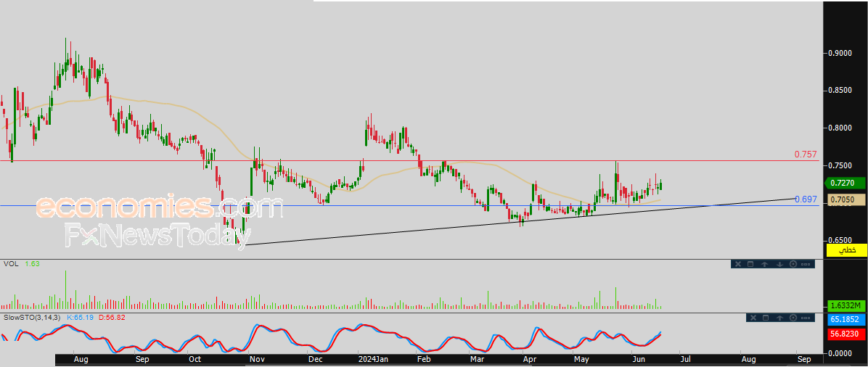Click the green volume tag 1.6332M

(x=846, y=305)
